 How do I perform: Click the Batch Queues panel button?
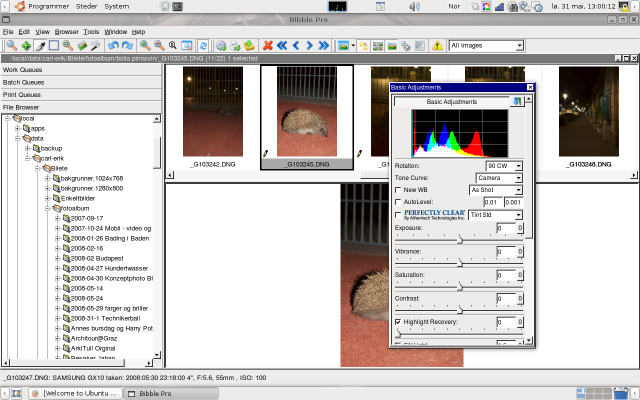[80, 82]
